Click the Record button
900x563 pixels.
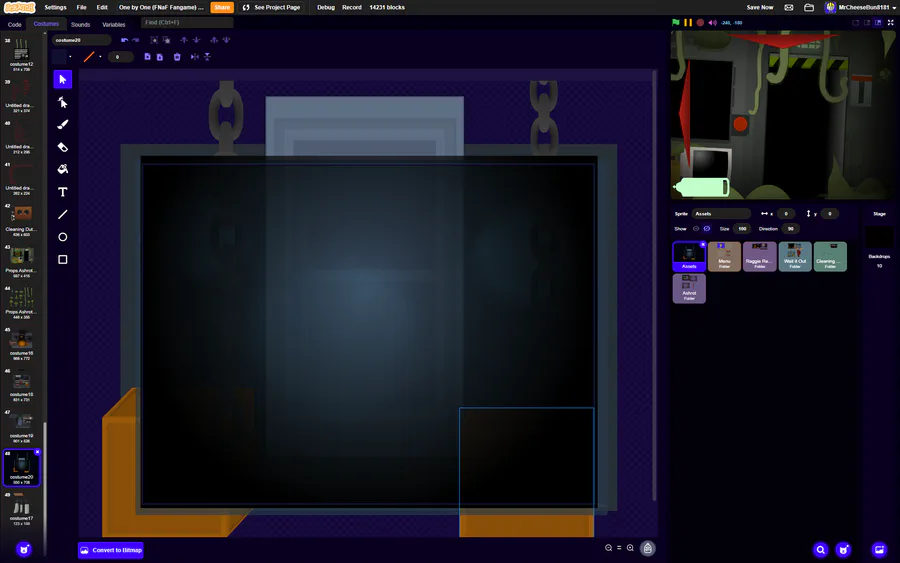352,7
